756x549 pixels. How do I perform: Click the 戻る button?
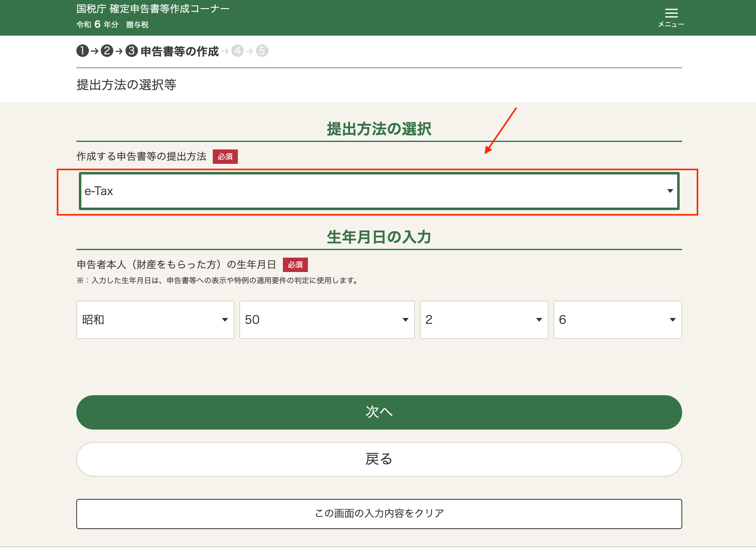point(379,460)
